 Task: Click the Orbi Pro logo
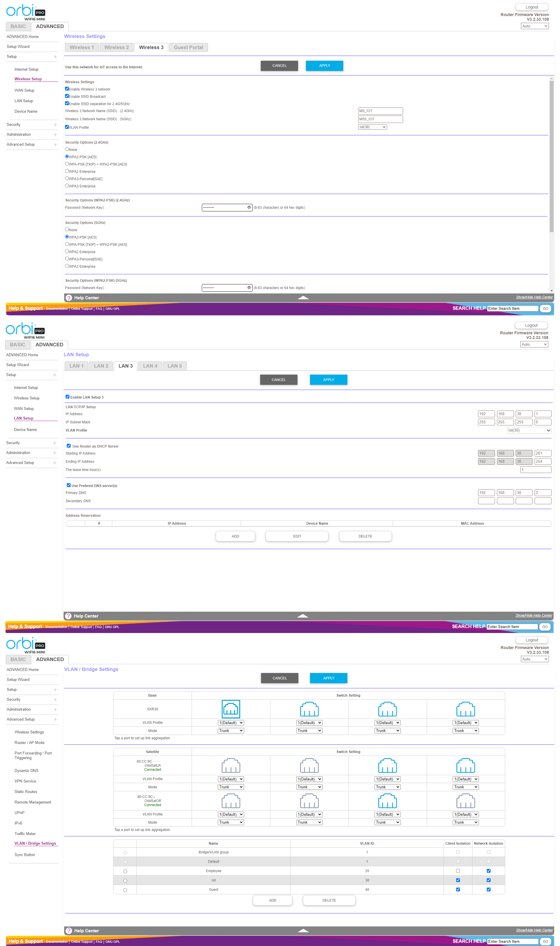pyautogui.click(x=25, y=11)
